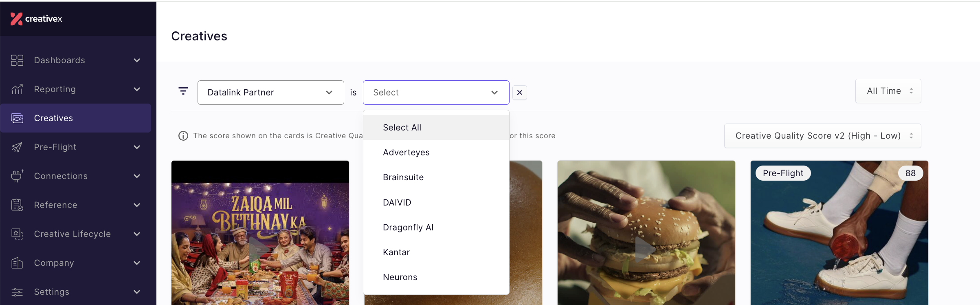Open the All Time date range selector
Screen dimensions: 980x305
(888, 91)
